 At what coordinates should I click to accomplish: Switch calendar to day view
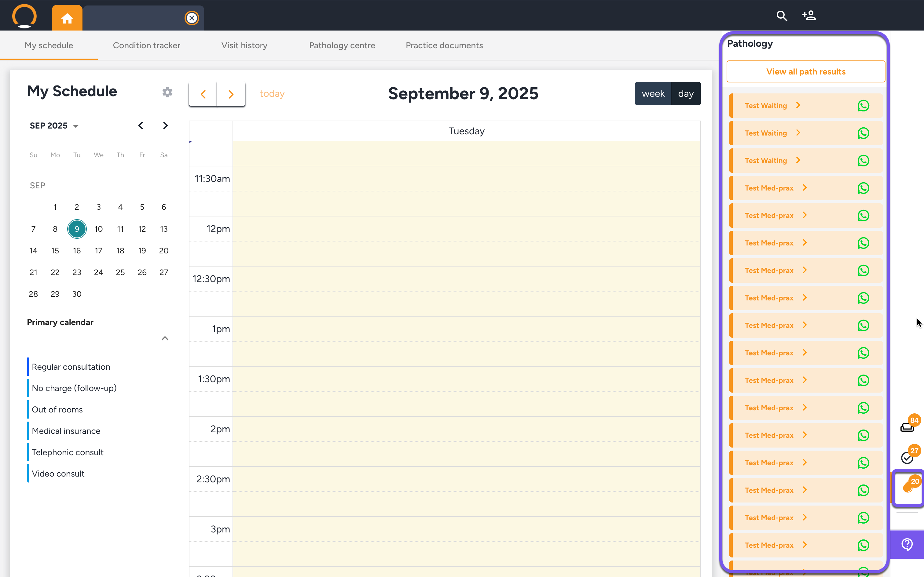686,93
